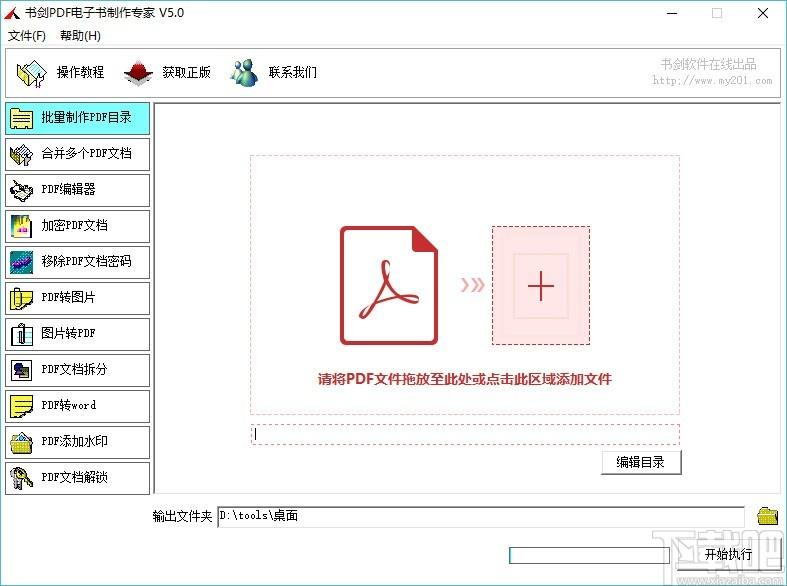Open 联系我们 contact toolbar icon
The height and width of the screenshot is (586, 787).
pos(244,73)
